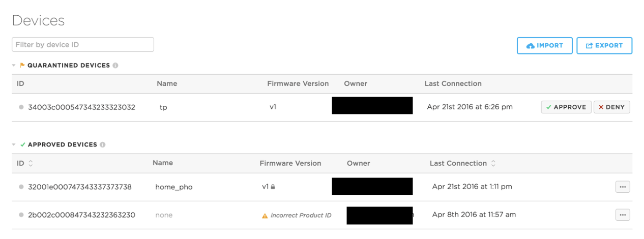Collapse the Quarantined Devices section

tap(14, 66)
